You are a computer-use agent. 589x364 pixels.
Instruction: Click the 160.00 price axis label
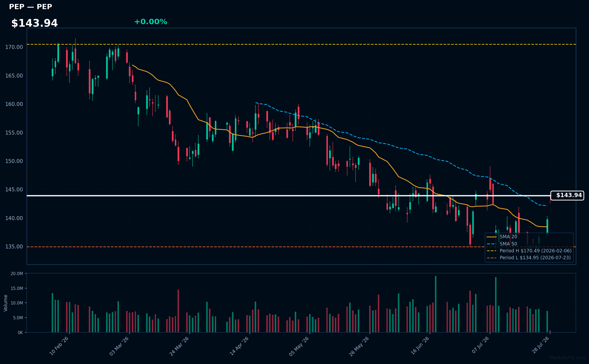coord(14,104)
